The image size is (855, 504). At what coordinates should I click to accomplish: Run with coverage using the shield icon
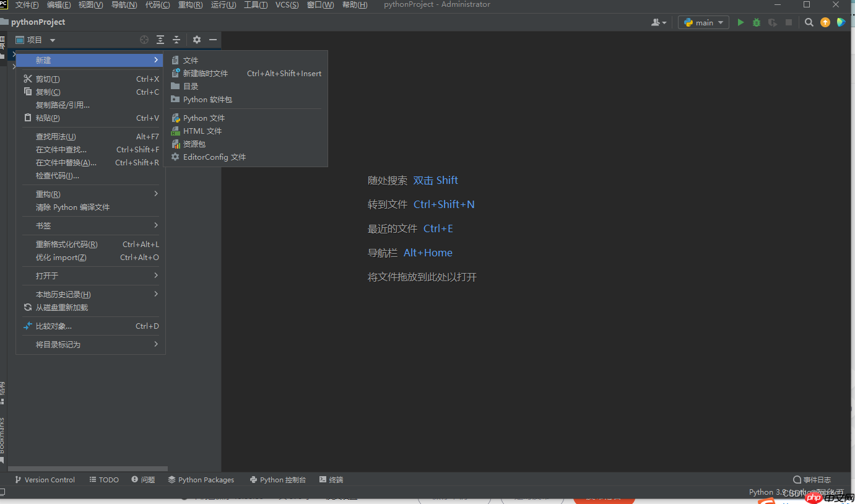773,22
